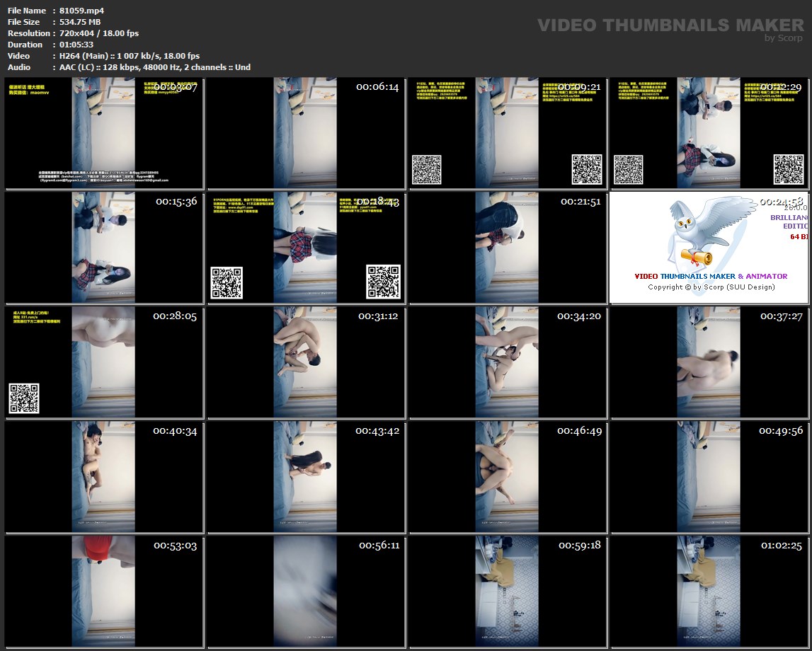
Task: Select the resolution text 720x404 / 18.00 fps
Action: pos(99,33)
